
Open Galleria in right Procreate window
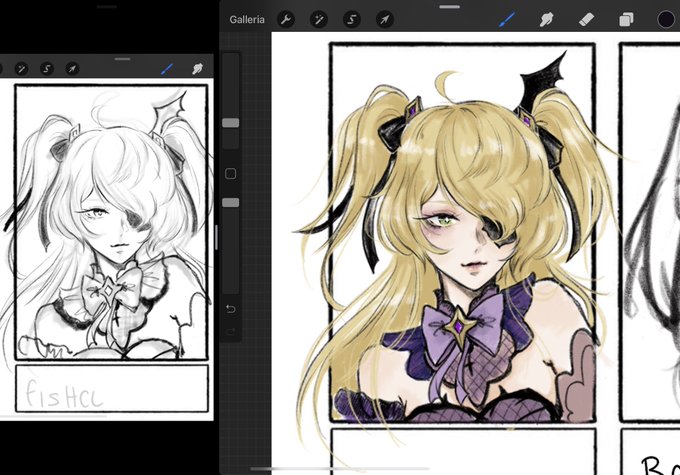click(247, 20)
